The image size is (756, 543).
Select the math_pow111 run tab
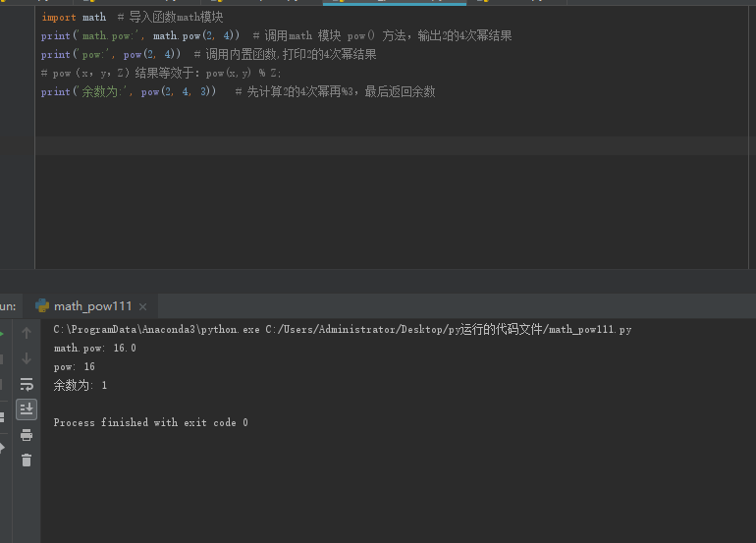[x=91, y=306]
